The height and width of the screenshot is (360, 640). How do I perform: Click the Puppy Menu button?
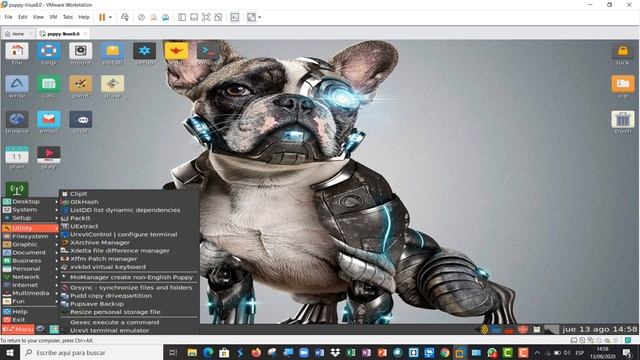18,329
